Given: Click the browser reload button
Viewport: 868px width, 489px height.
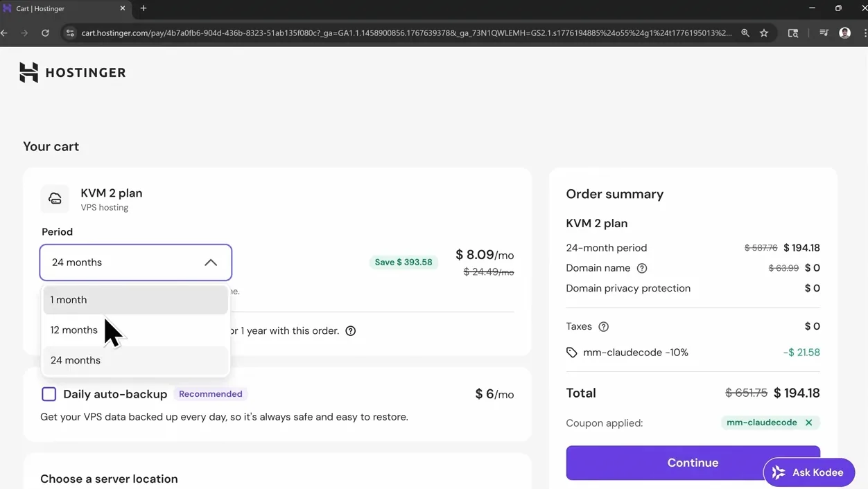Looking at the screenshot, I should click(45, 33).
